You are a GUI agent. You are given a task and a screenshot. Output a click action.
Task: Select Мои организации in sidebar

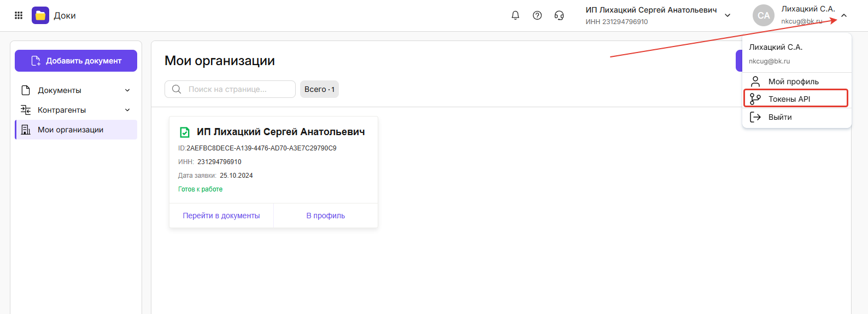(x=76, y=130)
